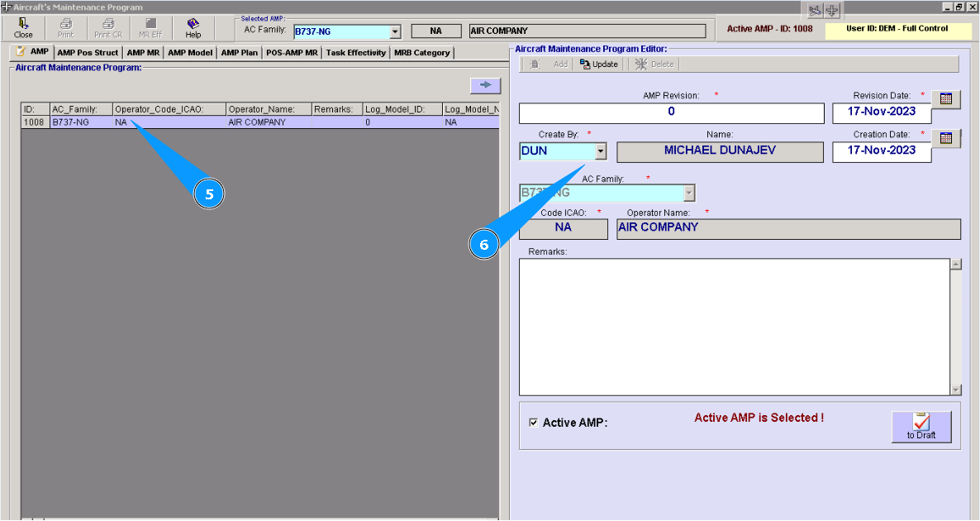Viewport: 980px width, 521px height.
Task: Click the Active AMP - ID: 1008 label
Action: 769,29
